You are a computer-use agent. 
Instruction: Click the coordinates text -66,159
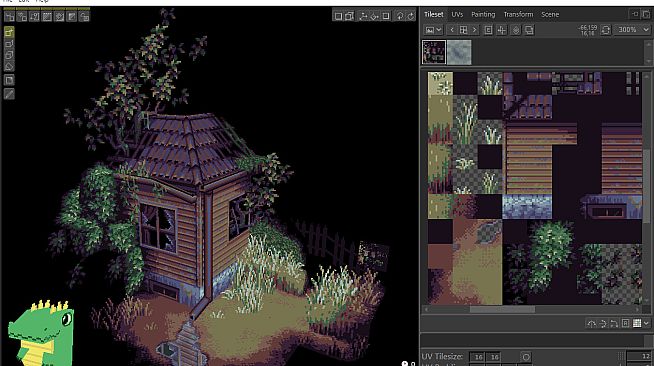coord(587,28)
